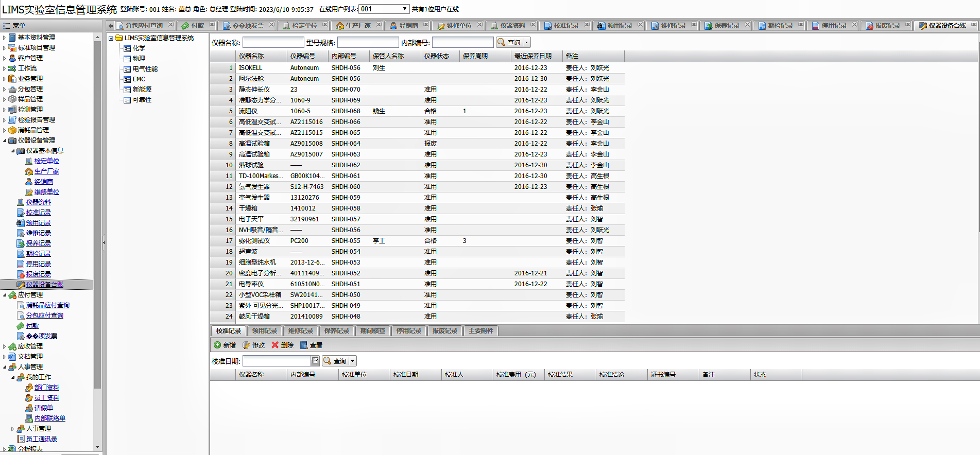Viewport: 980px width, 455px height.
Task: Click the 领用记录 icon in sidebar
Action: pos(21,223)
